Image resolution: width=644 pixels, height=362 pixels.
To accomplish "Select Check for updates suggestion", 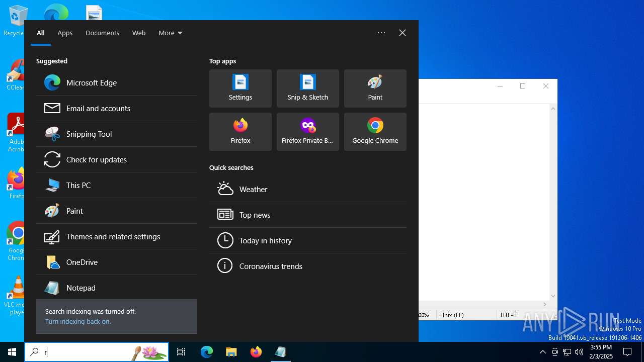I will 117,159.
